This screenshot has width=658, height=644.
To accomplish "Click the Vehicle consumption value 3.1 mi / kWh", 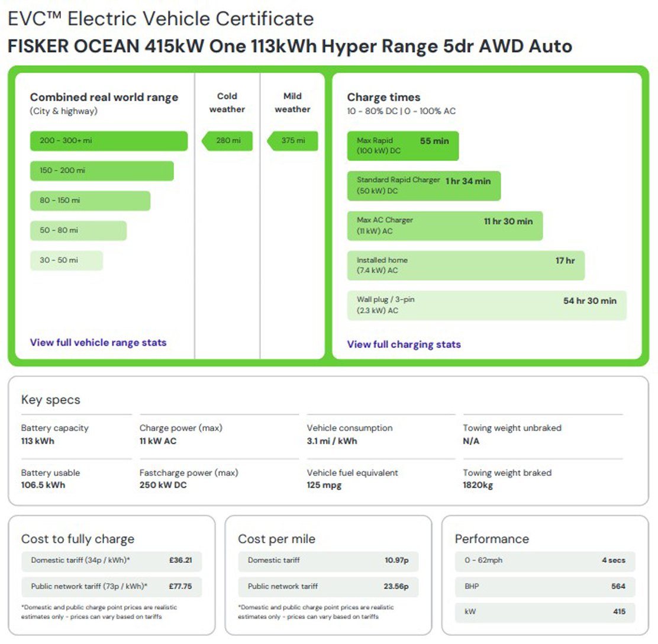I will [x=332, y=441].
